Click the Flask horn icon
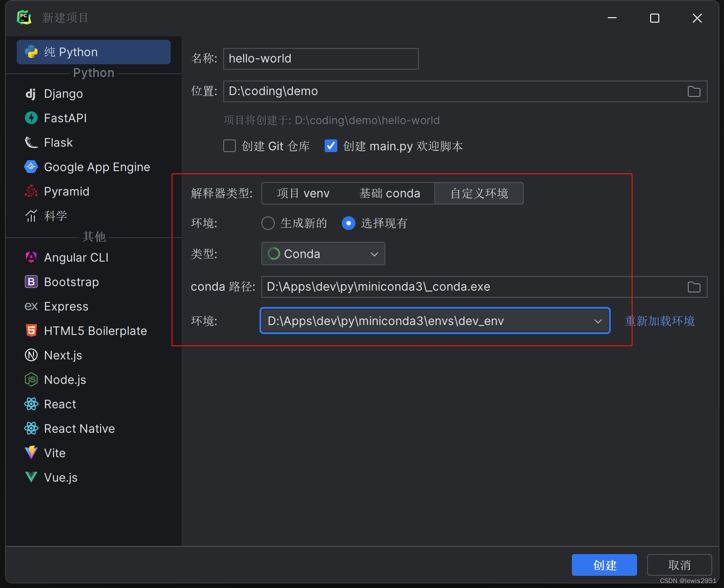The image size is (724, 588). point(31,143)
